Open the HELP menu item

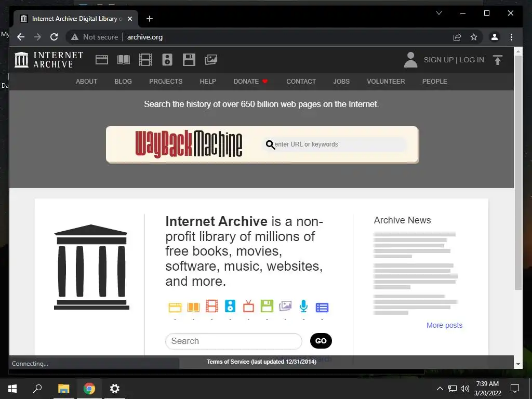coord(208,82)
